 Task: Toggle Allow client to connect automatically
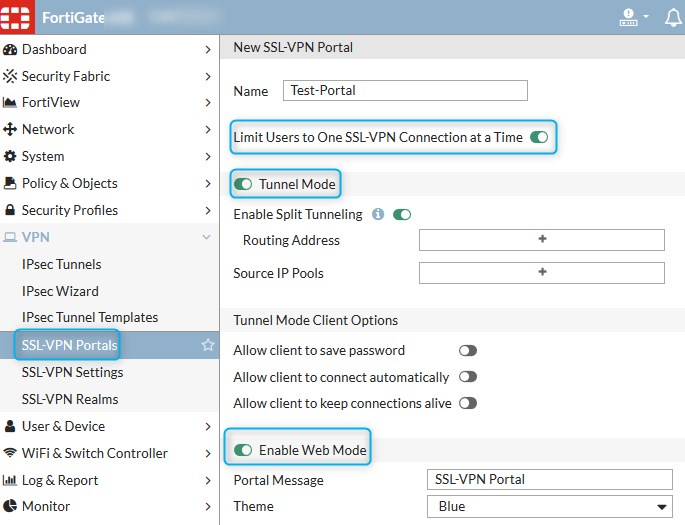pos(467,377)
